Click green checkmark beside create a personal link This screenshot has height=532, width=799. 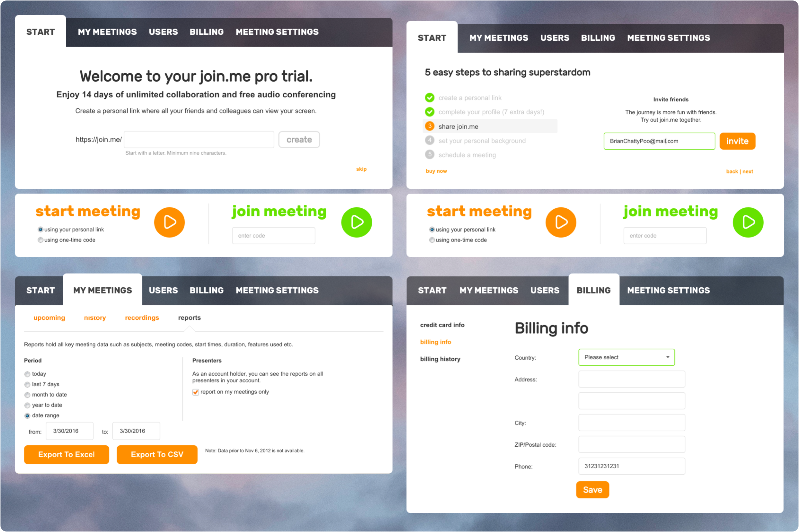point(429,98)
